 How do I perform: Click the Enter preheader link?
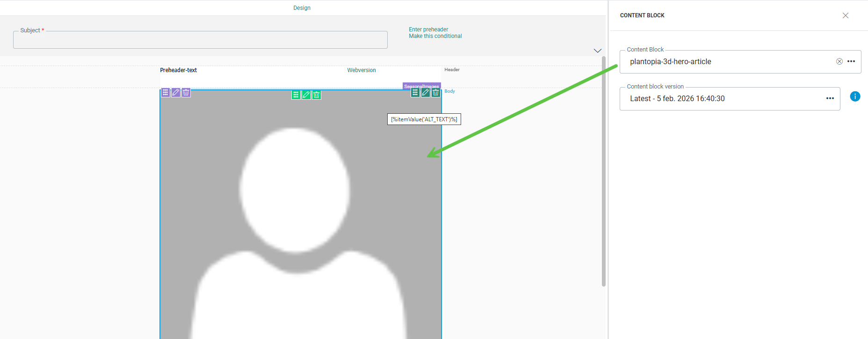[x=428, y=29]
